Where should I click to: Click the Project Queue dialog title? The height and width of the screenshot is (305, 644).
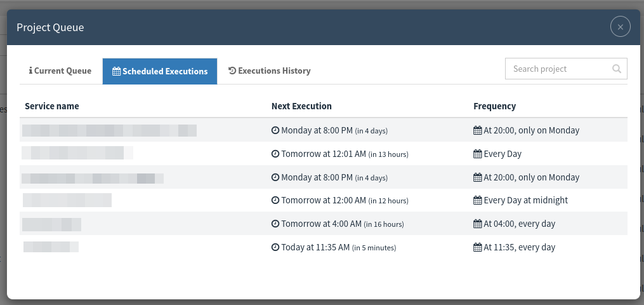50,27
